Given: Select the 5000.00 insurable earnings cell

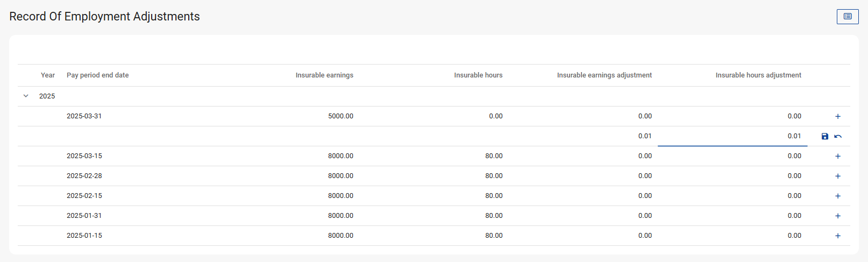Looking at the screenshot, I should click(340, 116).
